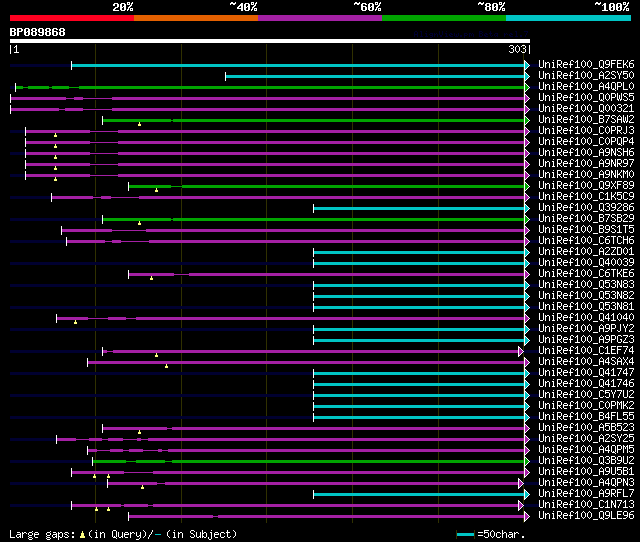Select the UniRef100_Q41747 label
The height and width of the screenshot is (542, 640).
(x=586, y=373)
